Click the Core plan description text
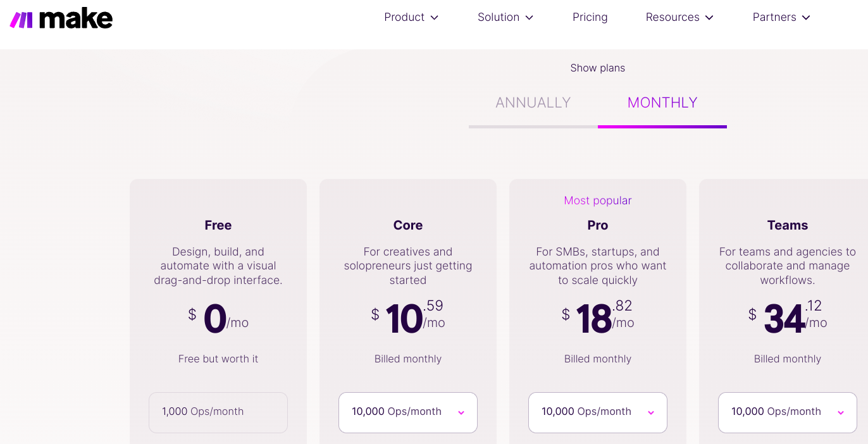The image size is (868, 444). [x=408, y=266]
